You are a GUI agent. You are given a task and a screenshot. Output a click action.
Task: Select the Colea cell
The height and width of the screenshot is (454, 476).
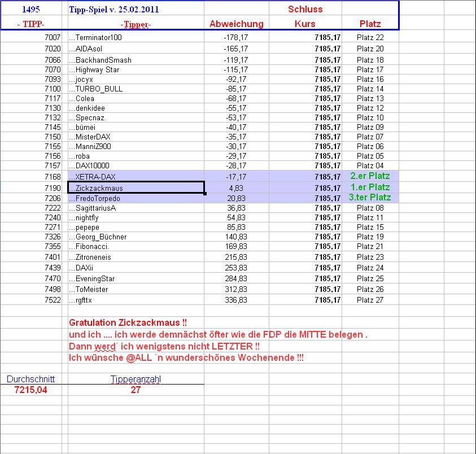(136, 98)
